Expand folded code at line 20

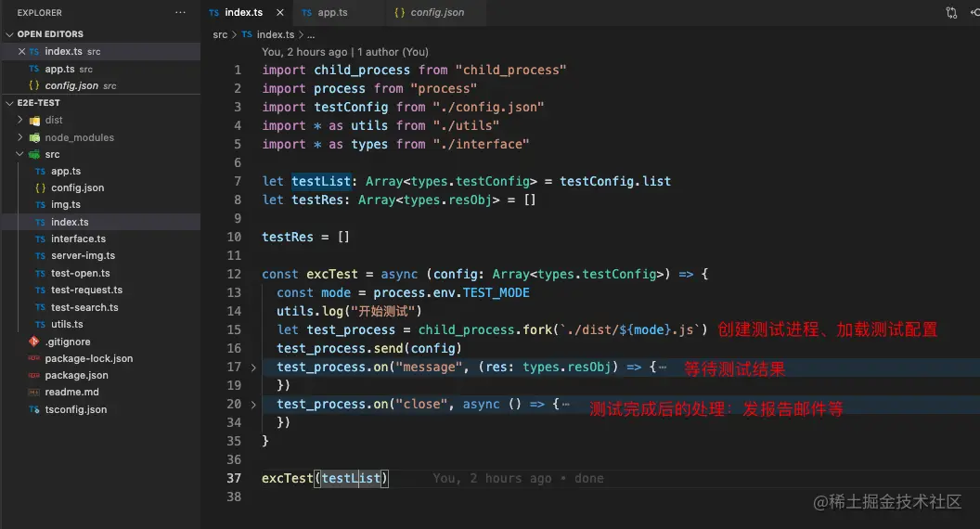(x=253, y=405)
